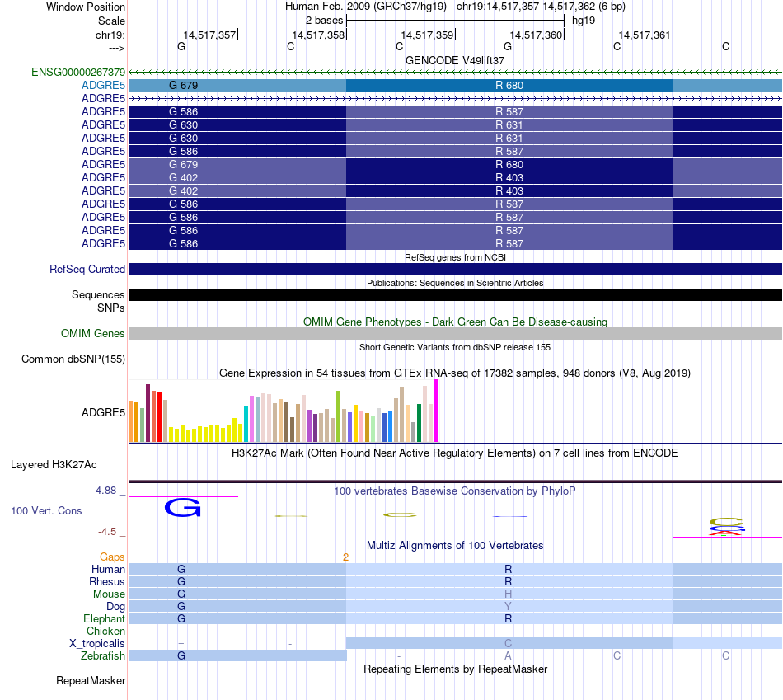Click 'Multiz Alignments of 100 Vertebrates' title
Screen dimensions: 783x700
pyautogui.click(x=455, y=545)
